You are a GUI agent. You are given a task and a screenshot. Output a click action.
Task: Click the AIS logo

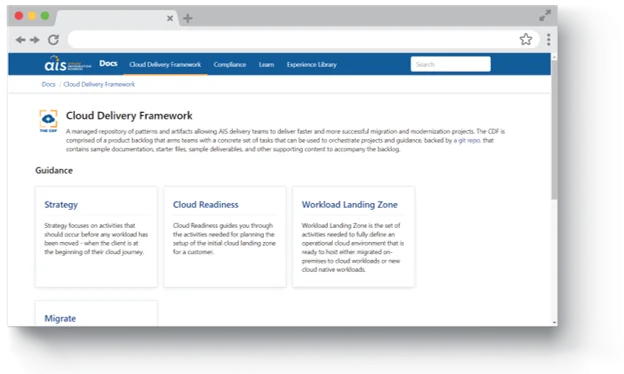click(68, 64)
